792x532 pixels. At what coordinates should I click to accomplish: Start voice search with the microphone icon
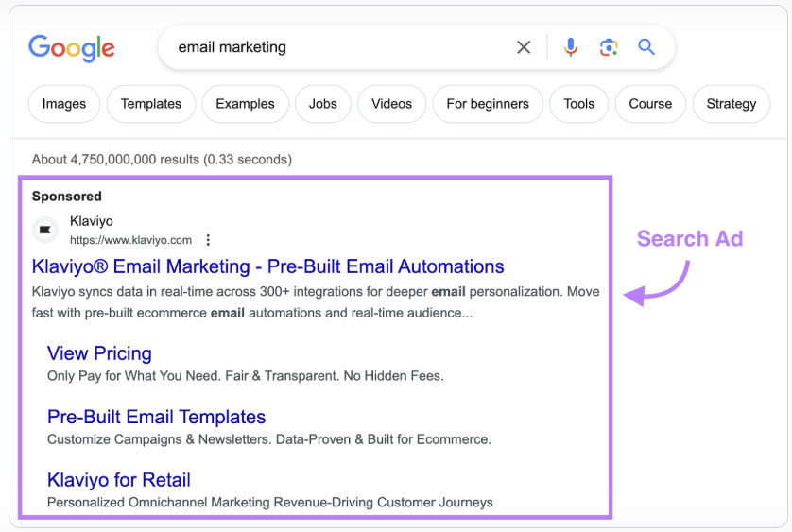[x=571, y=47]
